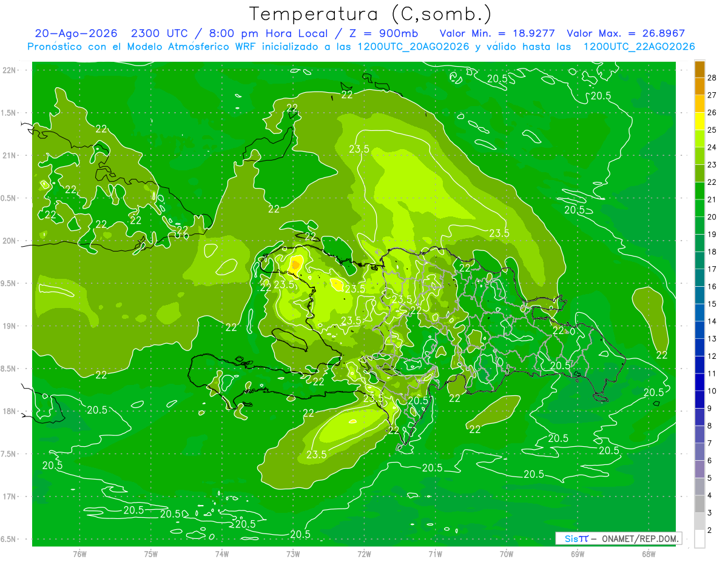Viewport: 728px width, 562px height.
Task: Click the green legend swatch between 20 and 21
Action: pos(699,209)
